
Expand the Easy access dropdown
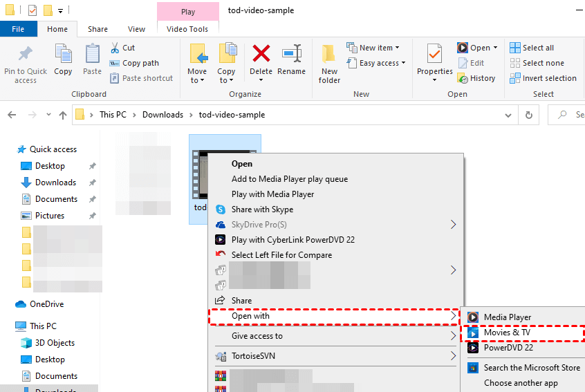[x=403, y=63]
